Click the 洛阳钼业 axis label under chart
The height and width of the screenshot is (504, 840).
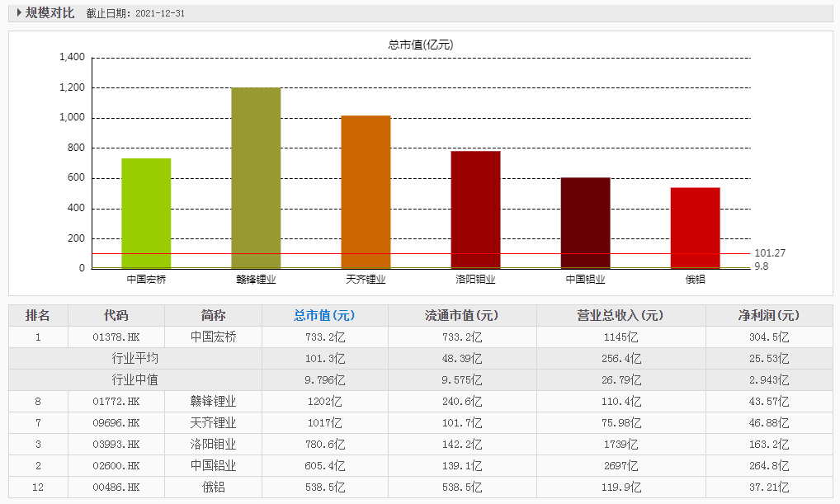pyautogui.click(x=476, y=279)
